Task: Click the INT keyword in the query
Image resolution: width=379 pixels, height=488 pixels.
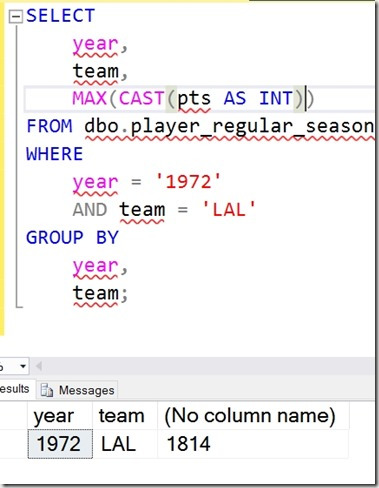Action: [x=276, y=98]
